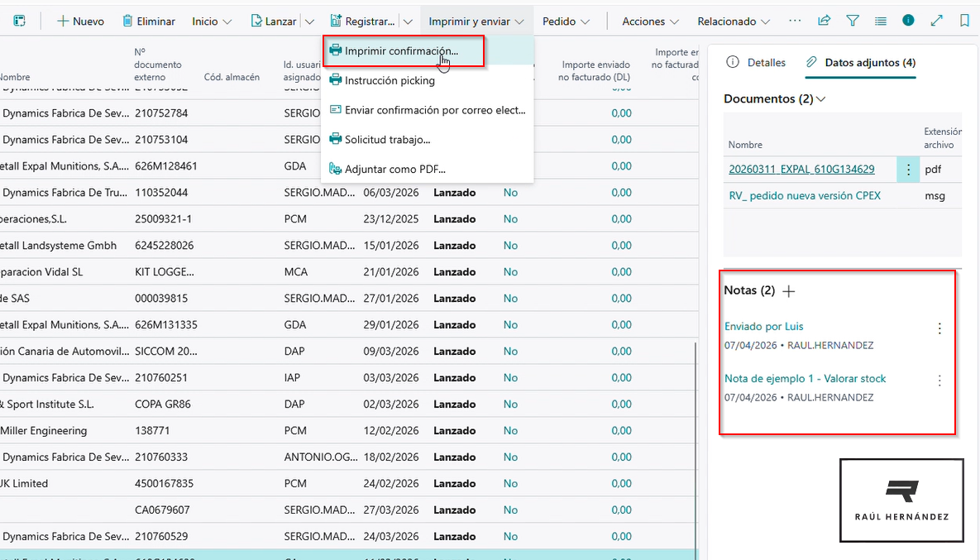
Task: Add a new note with plus icon
Action: click(x=789, y=291)
